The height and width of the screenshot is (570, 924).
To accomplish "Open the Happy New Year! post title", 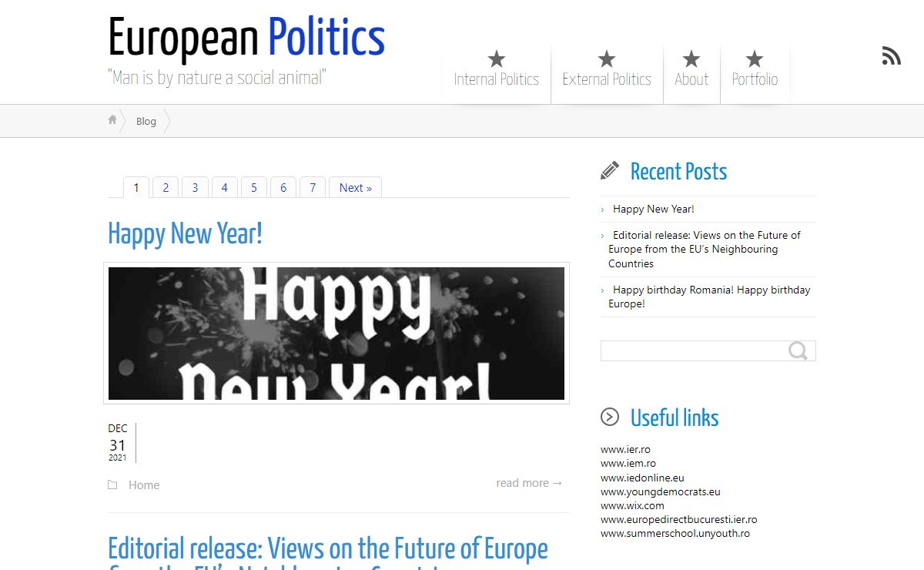I will (x=185, y=233).
